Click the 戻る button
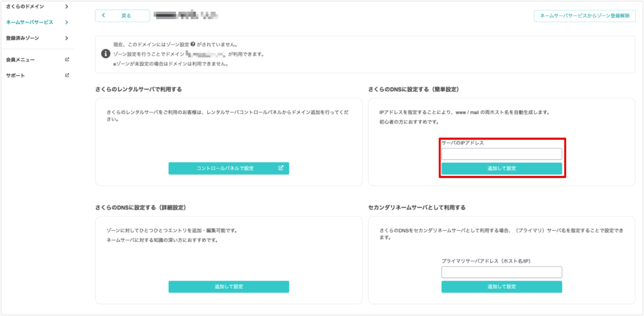The height and width of the screenshot is (316, 644). click(122, 16)
